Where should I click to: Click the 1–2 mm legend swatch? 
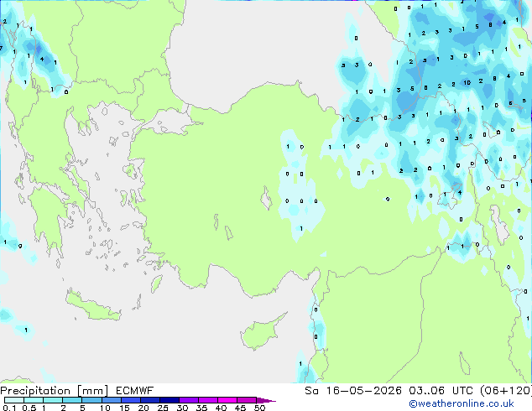coord(53,400)
